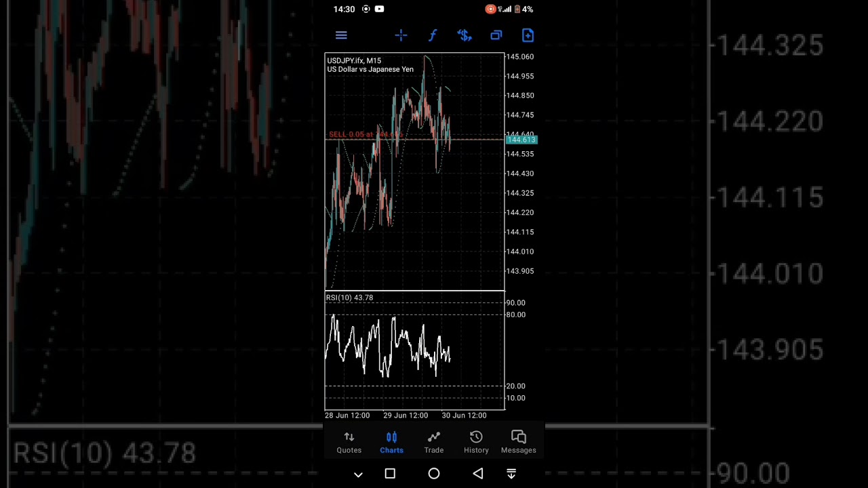Tap the battery indicator showing 4%

pyautogui.click(x=524, y=9)
